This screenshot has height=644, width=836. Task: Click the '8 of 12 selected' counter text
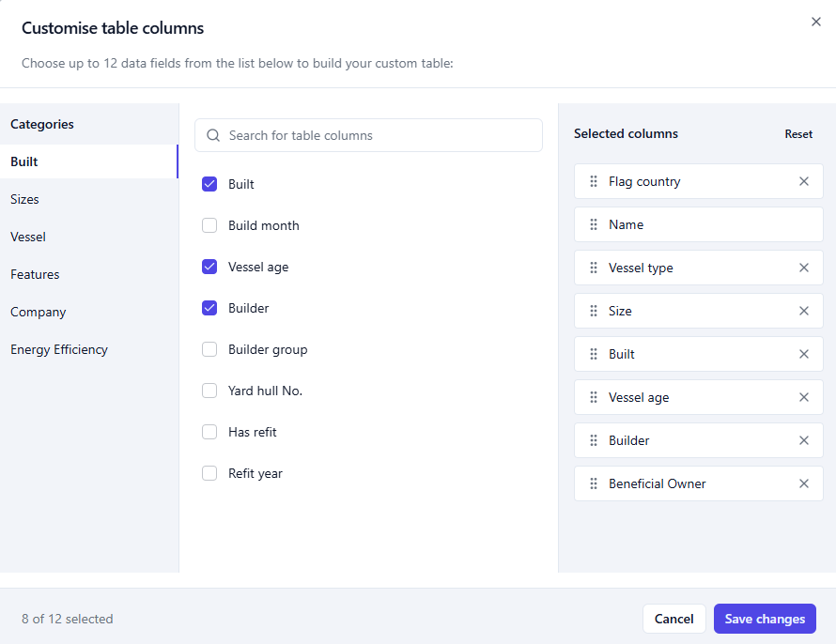point(68,619)
